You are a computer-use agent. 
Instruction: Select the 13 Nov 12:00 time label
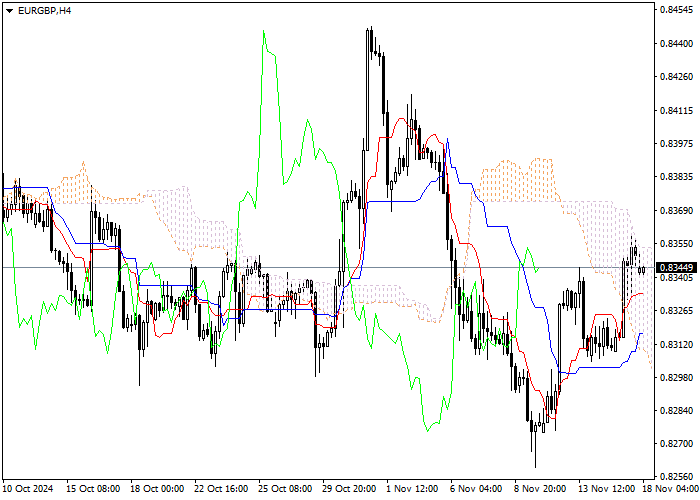point(606,489)
